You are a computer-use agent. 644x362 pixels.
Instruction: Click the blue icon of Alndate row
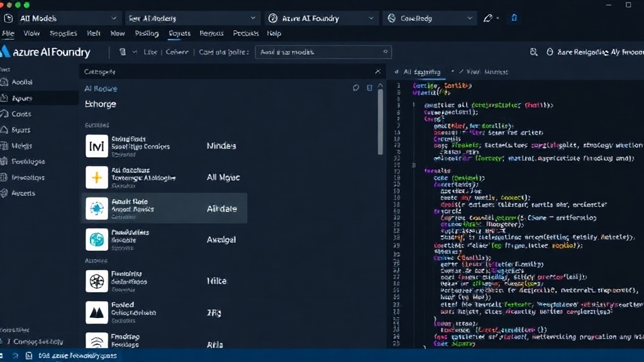[96, 209]
